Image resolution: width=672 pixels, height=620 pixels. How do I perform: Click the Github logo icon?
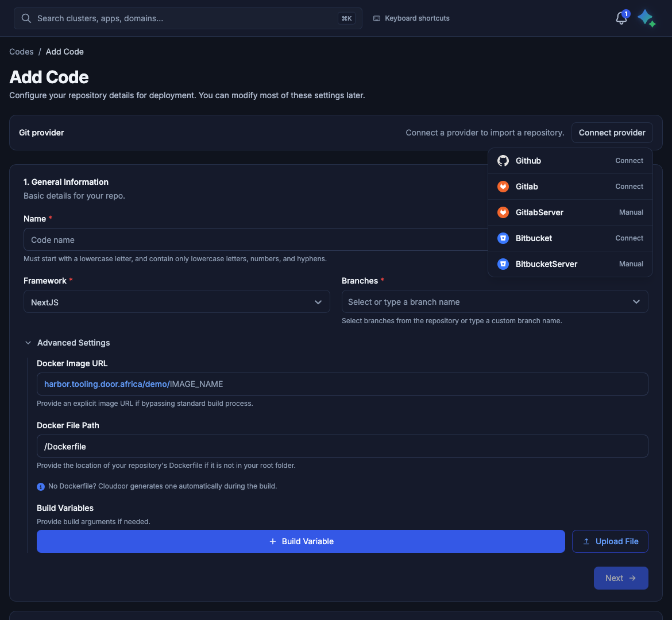coord(503,161)
